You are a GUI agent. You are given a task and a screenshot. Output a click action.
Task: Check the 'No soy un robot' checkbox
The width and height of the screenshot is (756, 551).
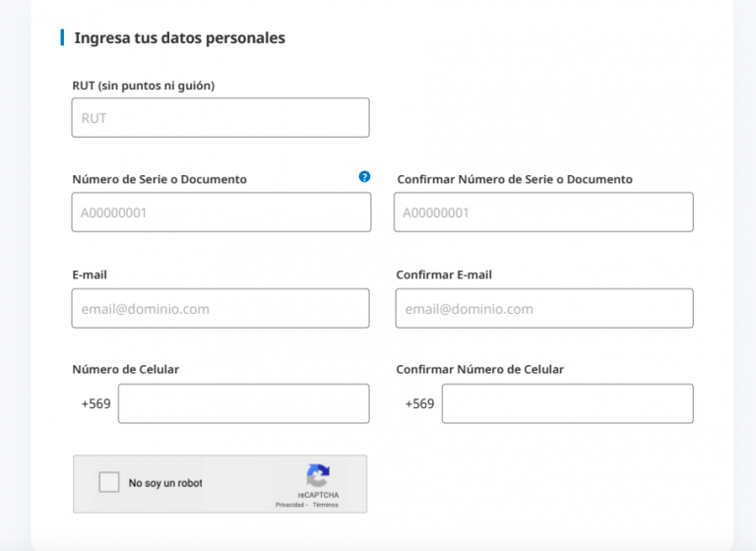click(x=108, y=483)
